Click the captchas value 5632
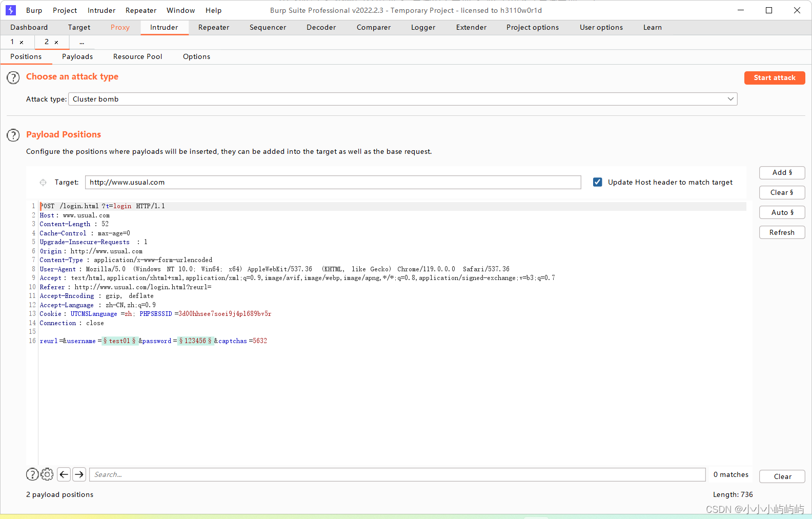Viewport: 812px width, 519px height. (260, 341)
